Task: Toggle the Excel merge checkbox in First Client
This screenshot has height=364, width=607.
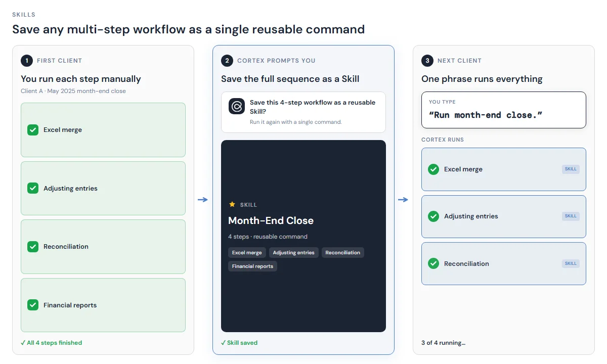Action: (33, 130)
